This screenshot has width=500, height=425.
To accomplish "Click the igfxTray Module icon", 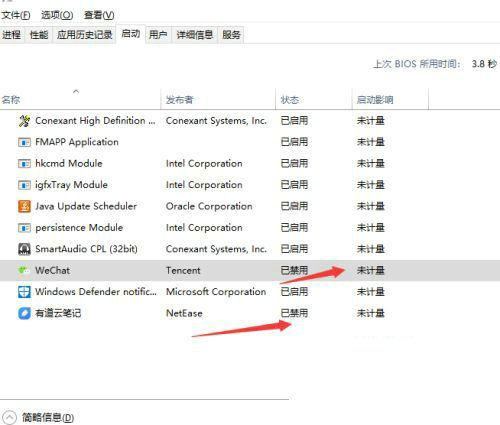I will (x=24, y=185).
